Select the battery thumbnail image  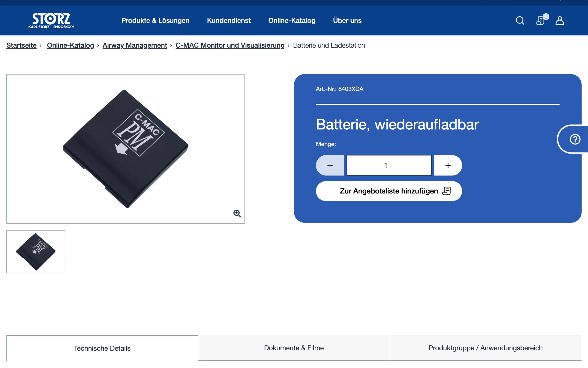point(36,252)
